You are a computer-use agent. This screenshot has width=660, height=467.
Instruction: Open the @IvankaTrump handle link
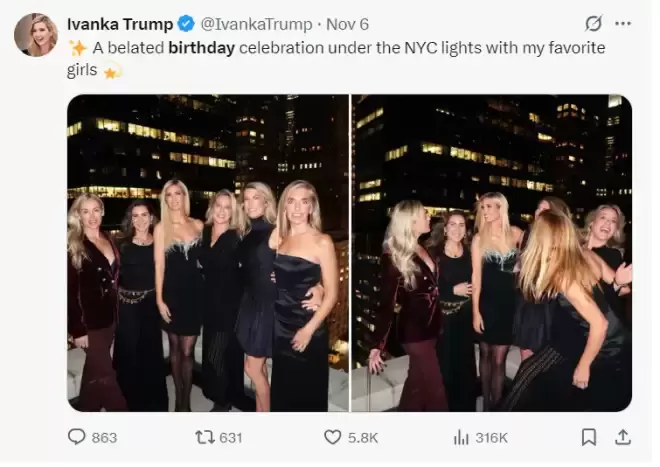tap(256, 24)
